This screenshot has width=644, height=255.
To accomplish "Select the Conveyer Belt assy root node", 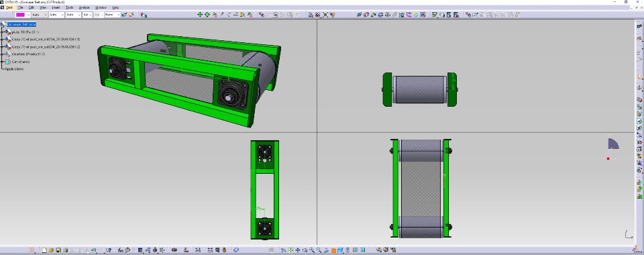I will click(21, 24).
